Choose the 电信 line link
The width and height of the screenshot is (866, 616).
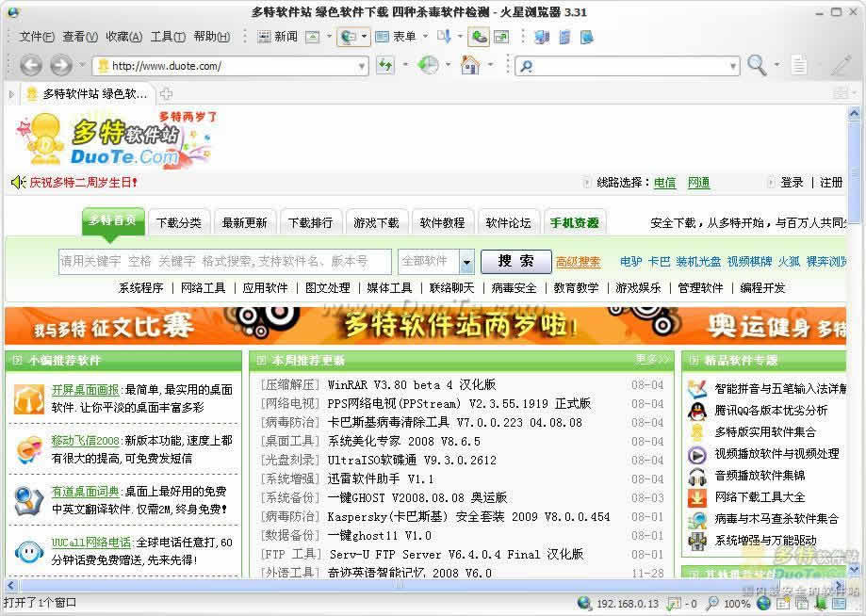664,182
